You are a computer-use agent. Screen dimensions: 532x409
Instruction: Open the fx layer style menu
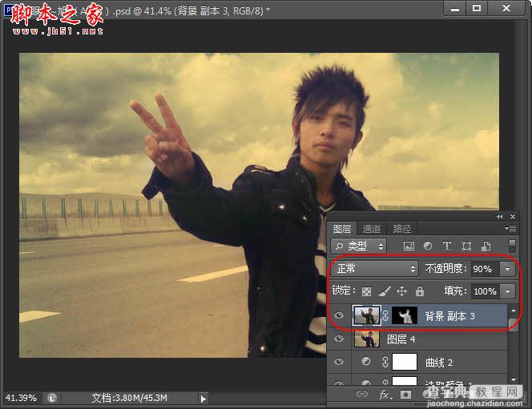(x=385, y=395)
